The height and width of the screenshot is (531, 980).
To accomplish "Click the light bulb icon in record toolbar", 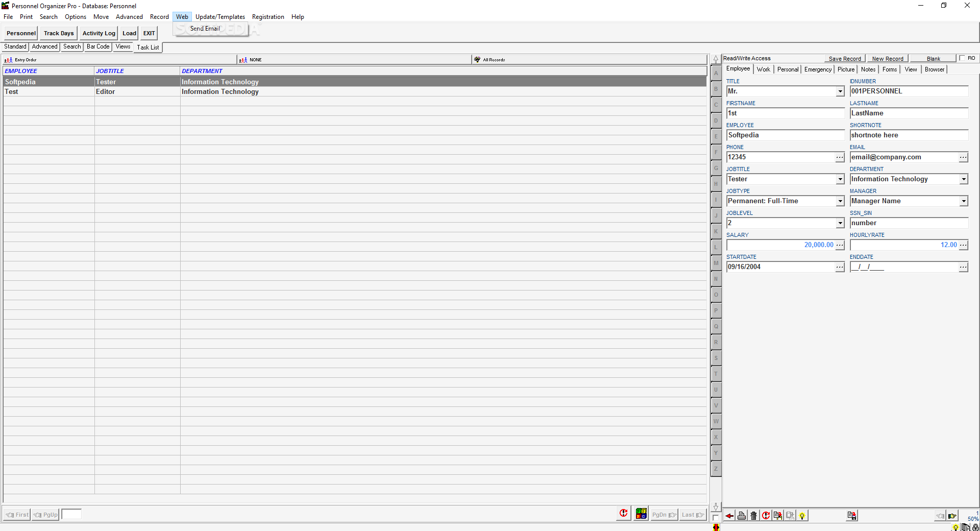I will pos(802,516).
